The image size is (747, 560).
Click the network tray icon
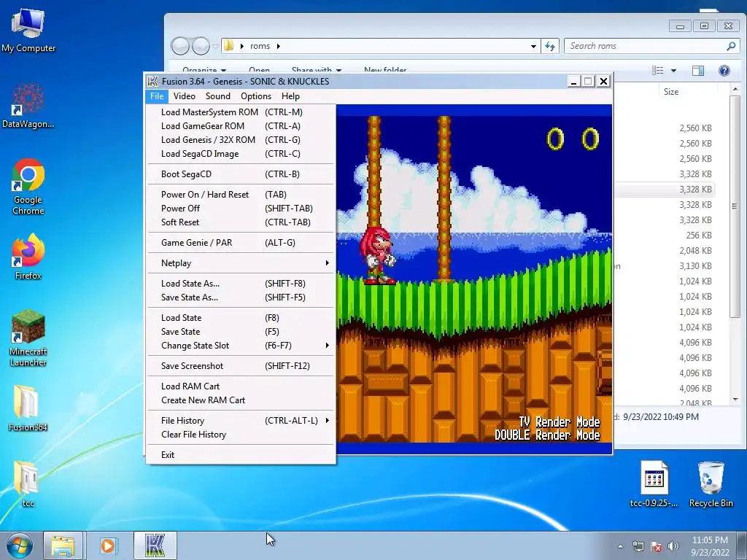[x=638, y=546]
